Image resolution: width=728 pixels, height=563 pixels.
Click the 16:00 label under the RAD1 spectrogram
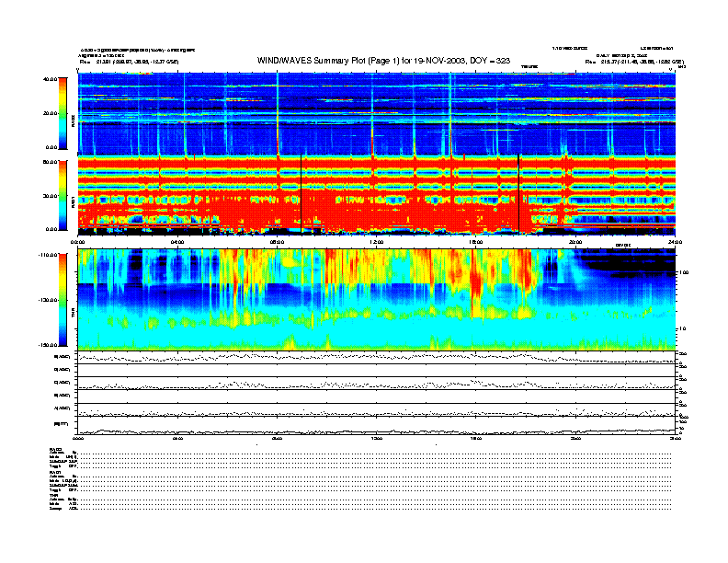(x=476, y=242)
